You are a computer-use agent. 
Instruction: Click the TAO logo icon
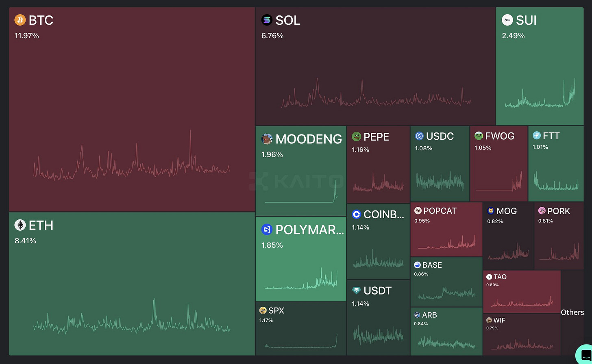click(x=489, y=277)
